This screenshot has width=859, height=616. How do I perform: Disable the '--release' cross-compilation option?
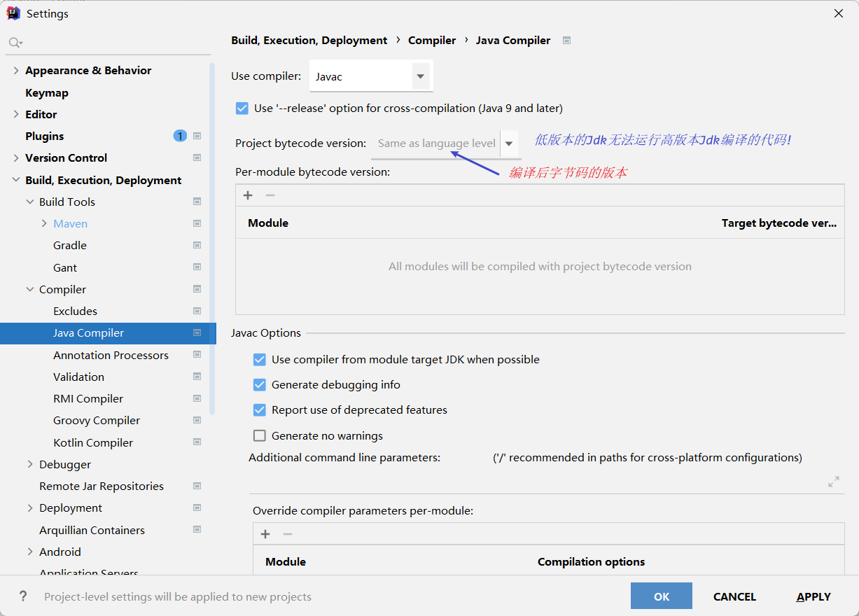pos(242,108)
